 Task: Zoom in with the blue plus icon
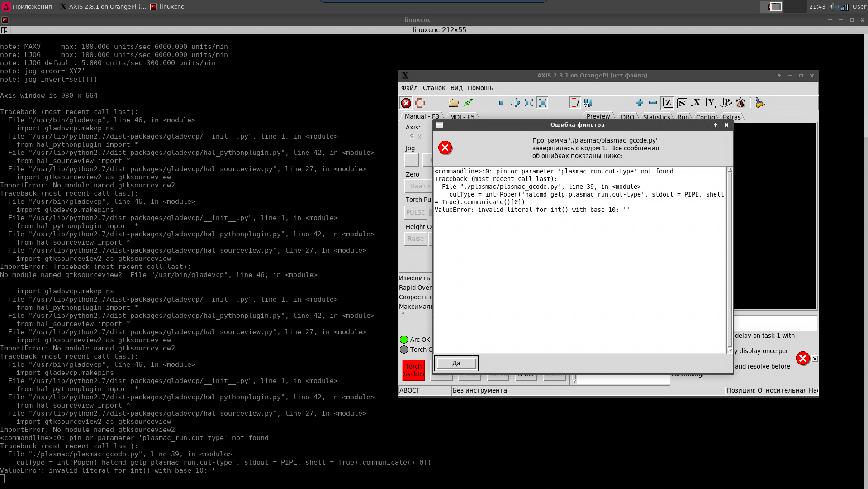pyautogui.click(x=639, y=103)
